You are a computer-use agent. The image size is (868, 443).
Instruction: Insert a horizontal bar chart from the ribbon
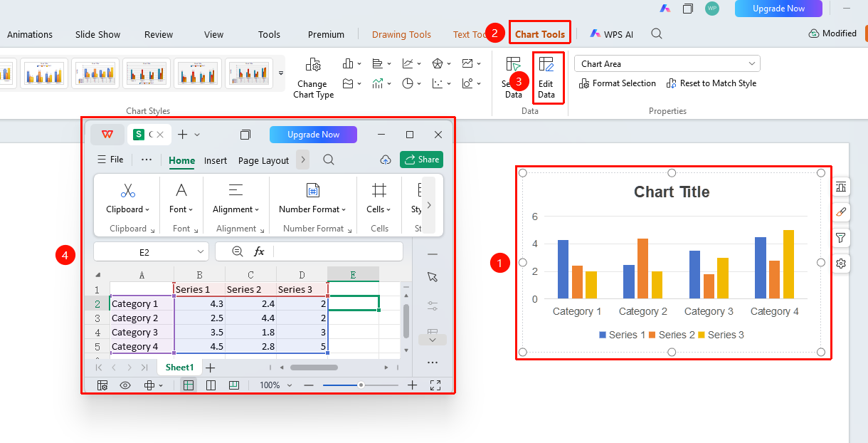[378, 64]
